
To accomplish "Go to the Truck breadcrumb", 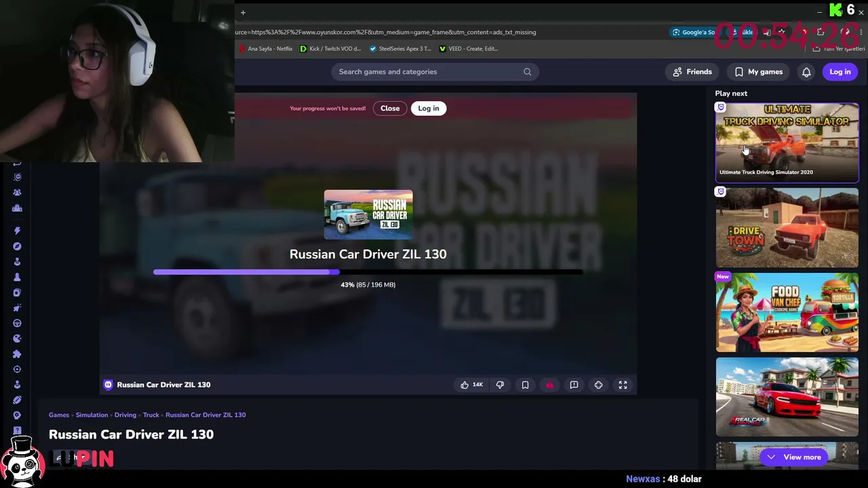I will tap(151, 415).
